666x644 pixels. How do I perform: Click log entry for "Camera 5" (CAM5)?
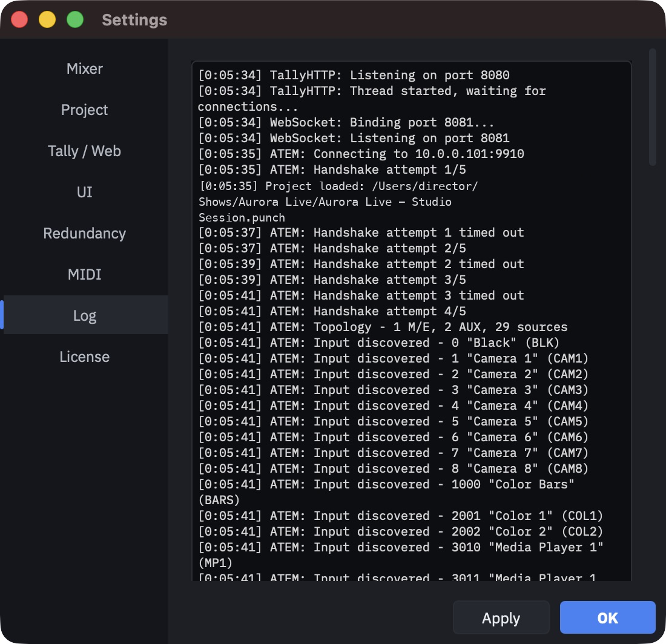394,421
